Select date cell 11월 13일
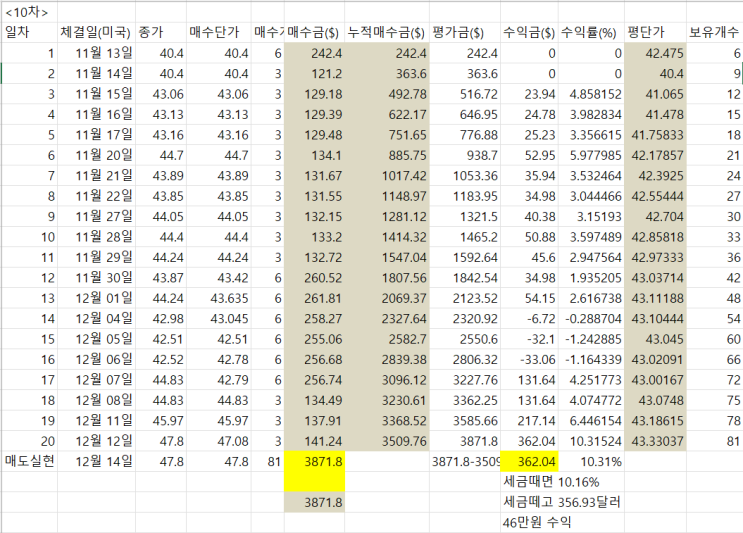The image size is (743, 533). click(x=96, y=54)
